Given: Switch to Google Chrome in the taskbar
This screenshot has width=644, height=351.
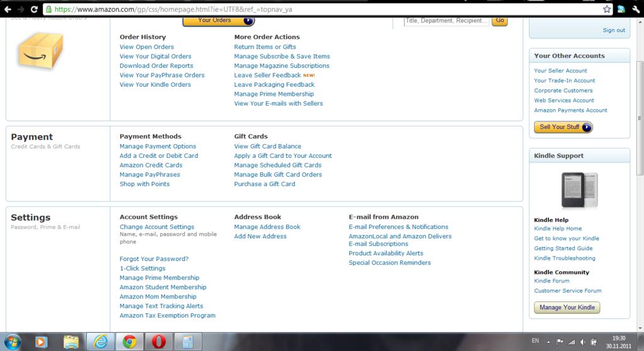Looking at the screenshot, I should (x=130, y=342).
